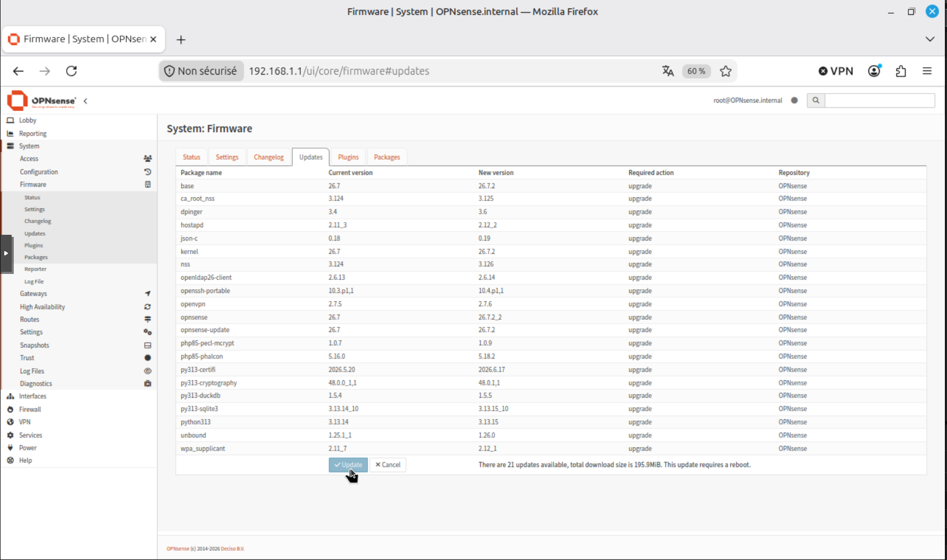The width and height of the screenshot is (947, 560).
Task: Open the Packages tab
Action: (x=387, y=157)
